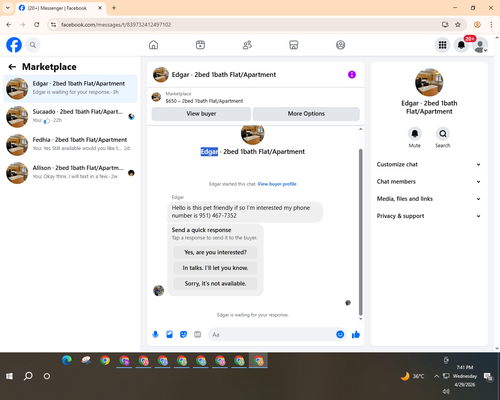Click the install app icon in address bar
The height and width of the screenshot is (400, 500).
[x=445, y=25]
